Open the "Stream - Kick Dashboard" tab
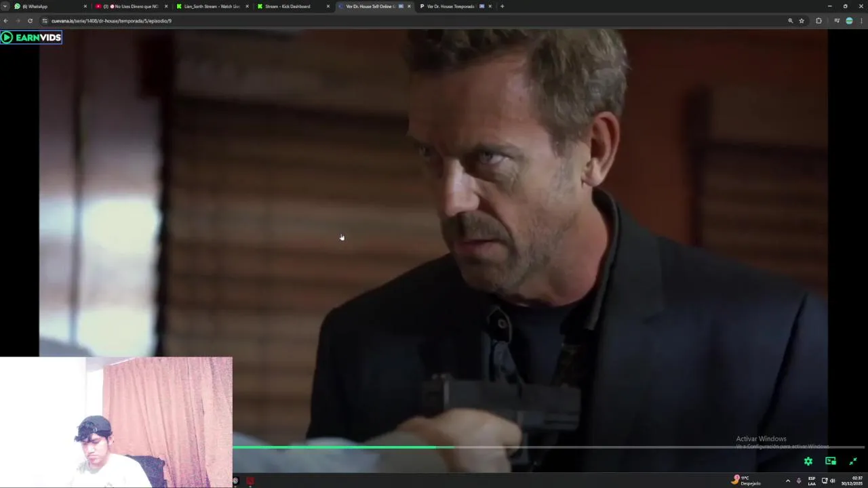 pos(292,6)
